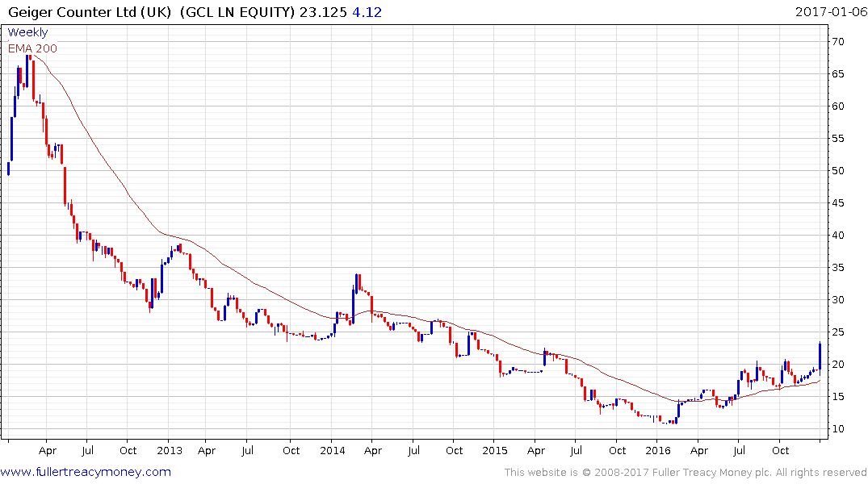This screenshot has height=484, width=868.
Task: Click the 2015 year label on time axis
Action: pos(495,450)
